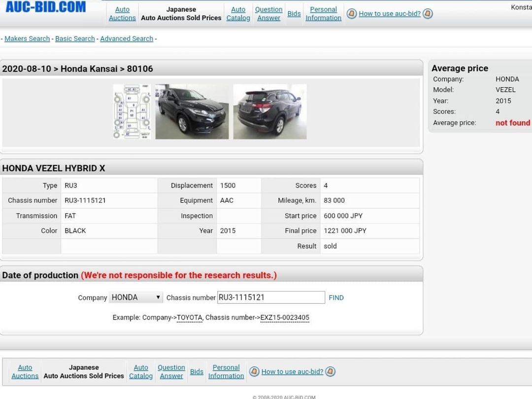Click color value 'BLACK'
532x399 pixels.
coord(75,230)
